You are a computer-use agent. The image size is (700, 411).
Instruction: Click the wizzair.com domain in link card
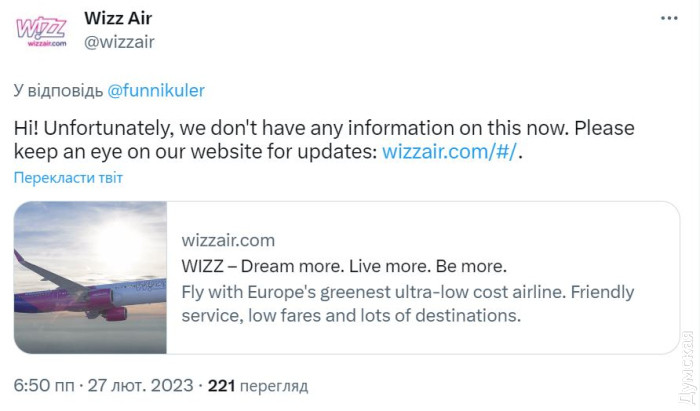pos(228,241)
